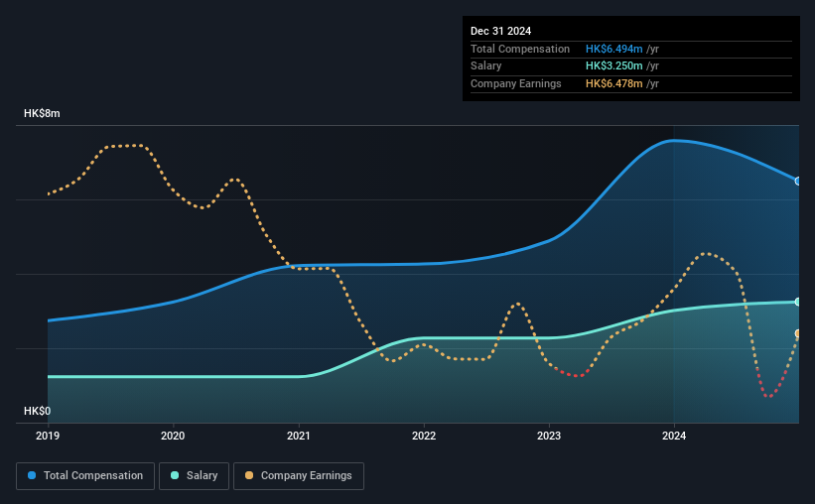This screenshot has width=815, height=504.
Task: Click the HK$0 y-axis label
Action: 38,411
